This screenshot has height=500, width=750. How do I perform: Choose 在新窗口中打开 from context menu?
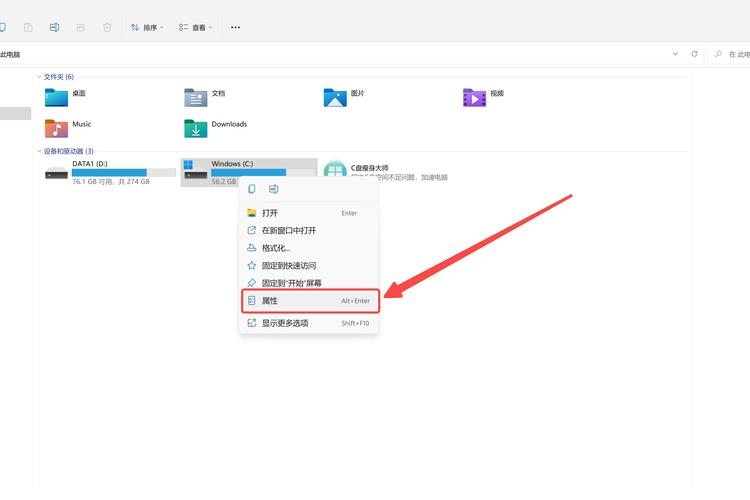[309, 231]
